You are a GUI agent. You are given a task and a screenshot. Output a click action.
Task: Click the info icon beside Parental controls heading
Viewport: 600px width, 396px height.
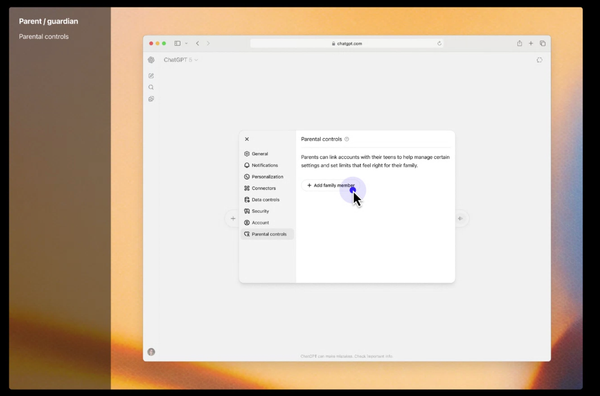(x=347, y=139)
